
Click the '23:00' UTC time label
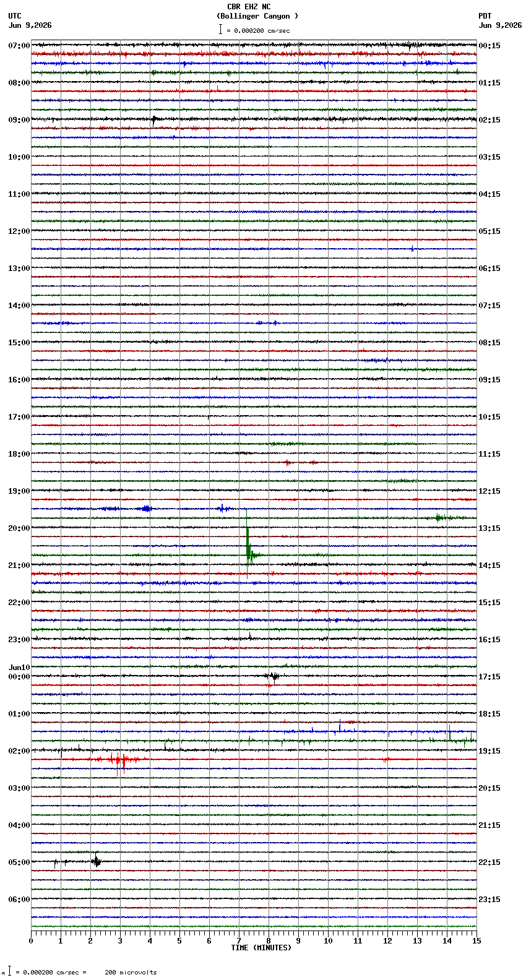coord(19,640)
